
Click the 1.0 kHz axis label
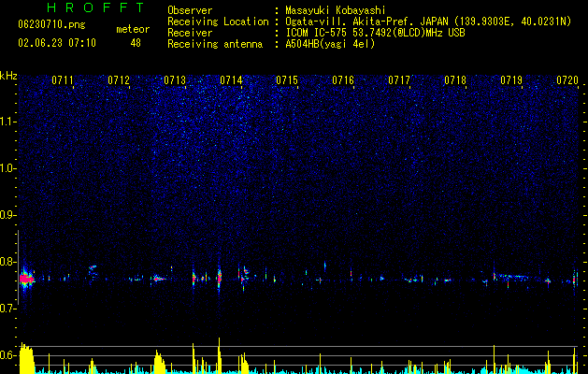[x=8, y=168]
